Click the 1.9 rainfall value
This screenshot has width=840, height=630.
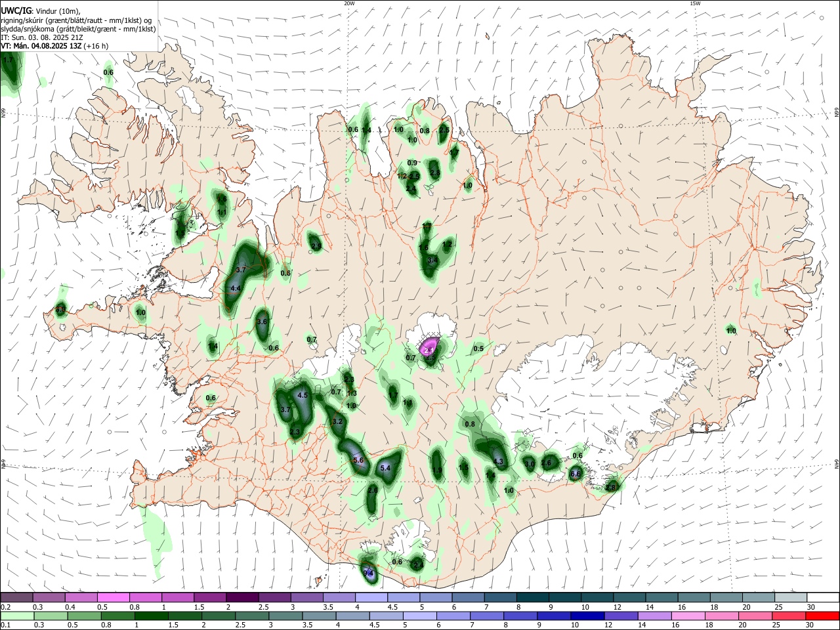(x=437, y=470)
